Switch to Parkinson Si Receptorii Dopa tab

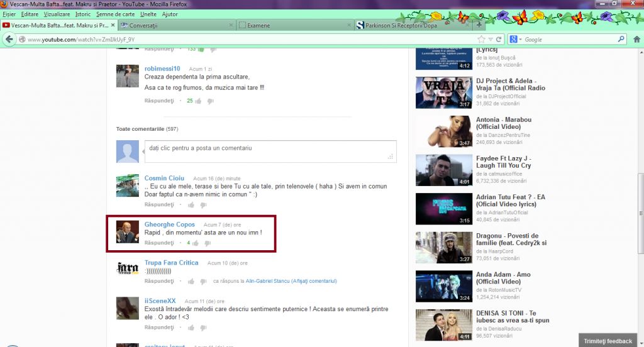pos(413,25)
